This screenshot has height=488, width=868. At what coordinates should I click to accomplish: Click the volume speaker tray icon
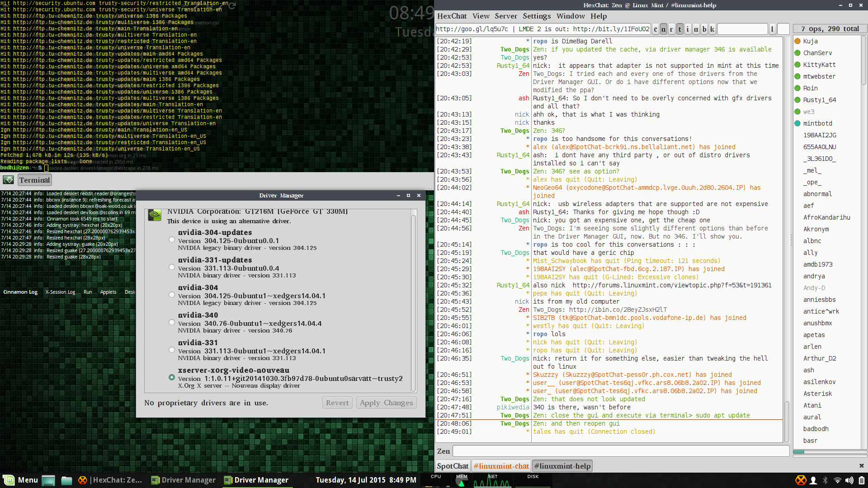(849, 480)
